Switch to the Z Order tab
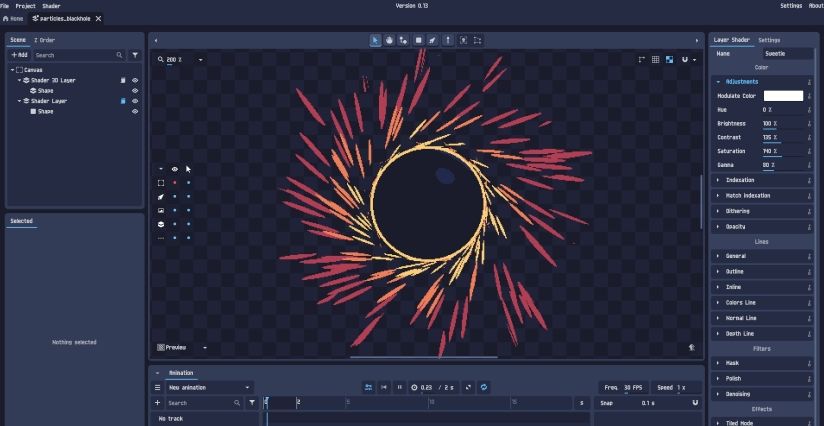The image size is (824, 426). [45, 40]
